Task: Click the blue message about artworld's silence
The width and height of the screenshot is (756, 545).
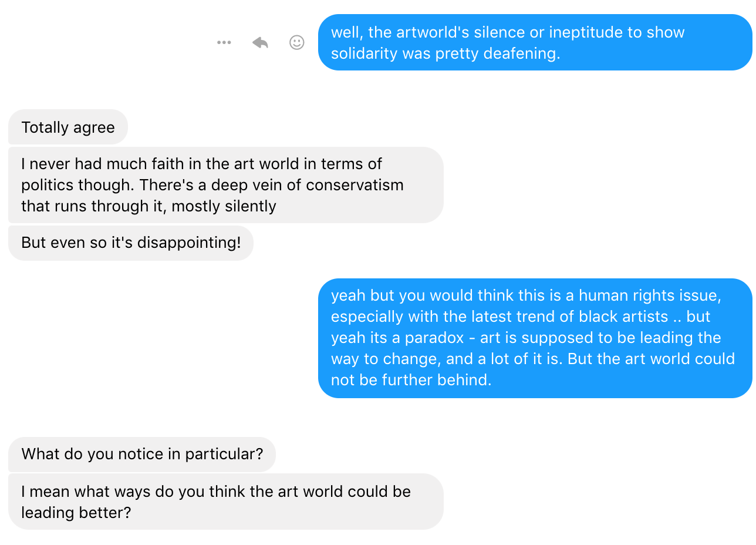Action: (535, 42)
